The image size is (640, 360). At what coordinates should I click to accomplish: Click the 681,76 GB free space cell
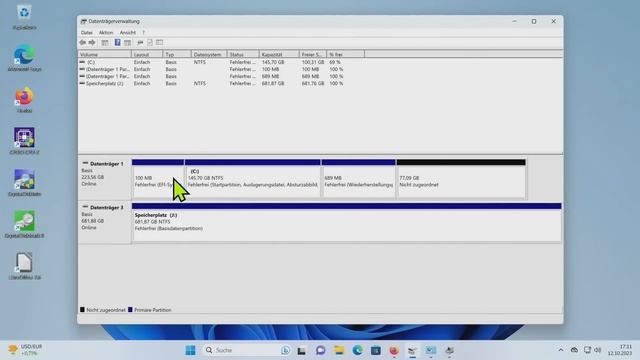tap(313, 83)
